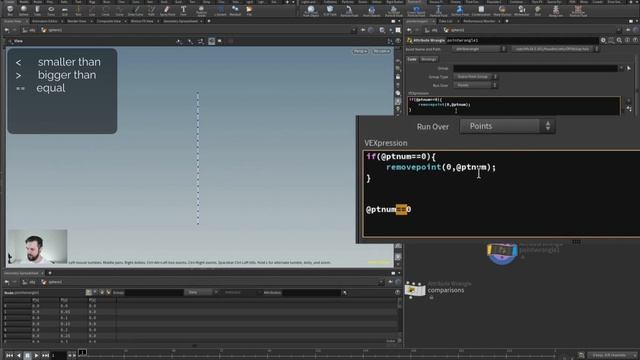Select the Torus shelf tool
The width and height of the screenshot is (640, 360).
click(51, 10)
